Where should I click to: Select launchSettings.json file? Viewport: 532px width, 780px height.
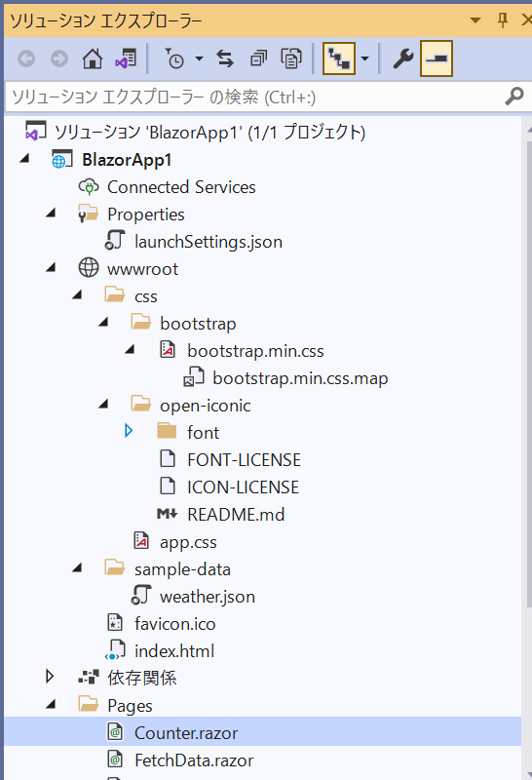(x=208, y=241)
